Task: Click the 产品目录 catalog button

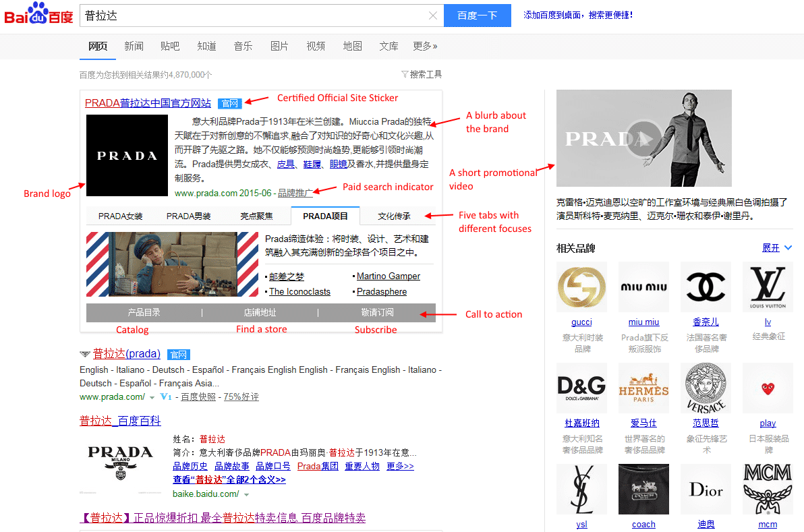Action: [144, 313]
